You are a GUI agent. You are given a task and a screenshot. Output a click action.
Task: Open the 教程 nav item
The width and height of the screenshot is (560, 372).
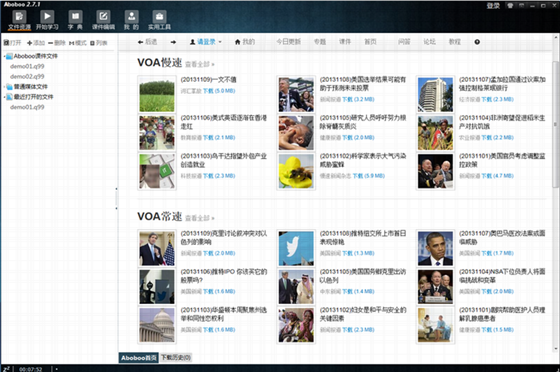coord(455,42)
